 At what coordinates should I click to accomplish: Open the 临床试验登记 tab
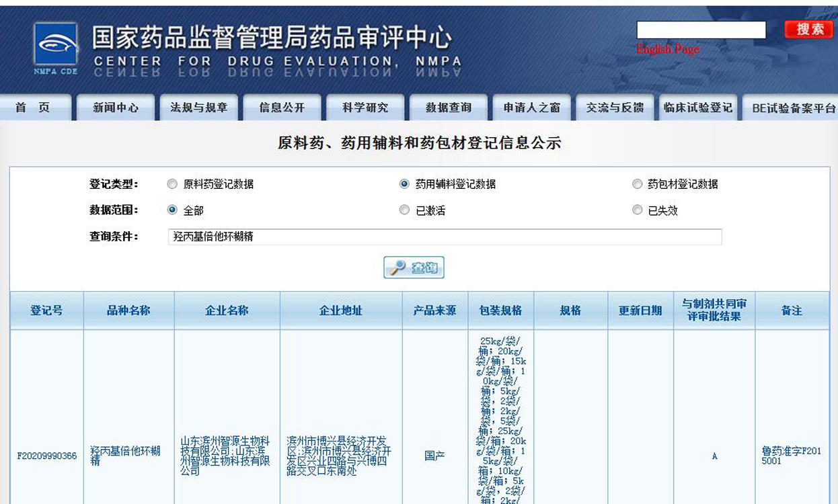point(697,108)
